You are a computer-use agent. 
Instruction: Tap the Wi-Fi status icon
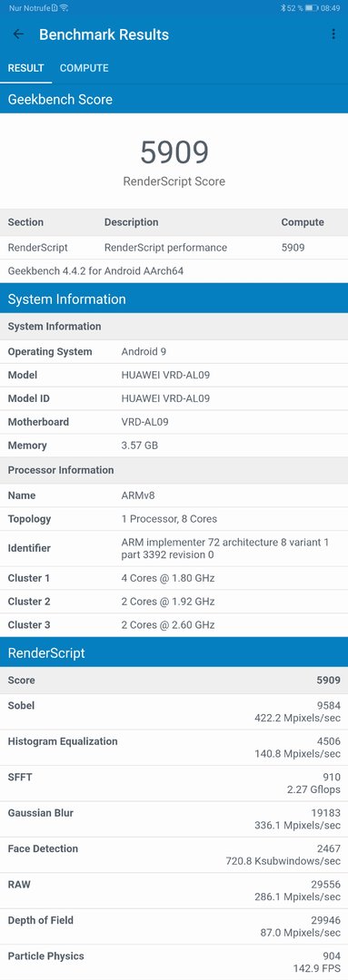click(65, 8)
